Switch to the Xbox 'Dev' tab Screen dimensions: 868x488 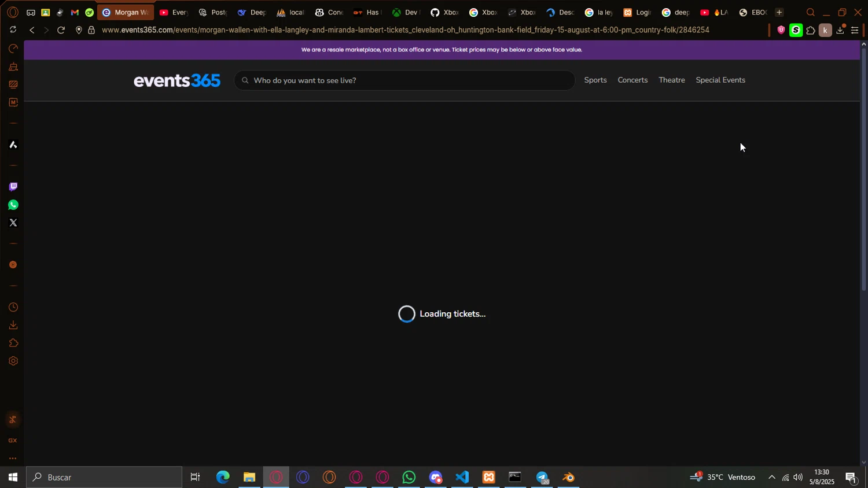click(405, 12)
